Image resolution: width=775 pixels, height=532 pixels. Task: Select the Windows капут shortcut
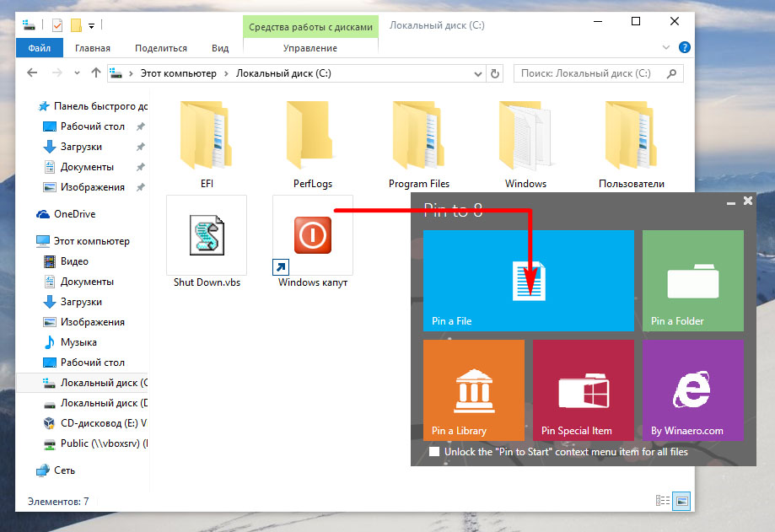pyautogui.click(x=312, y=242)
